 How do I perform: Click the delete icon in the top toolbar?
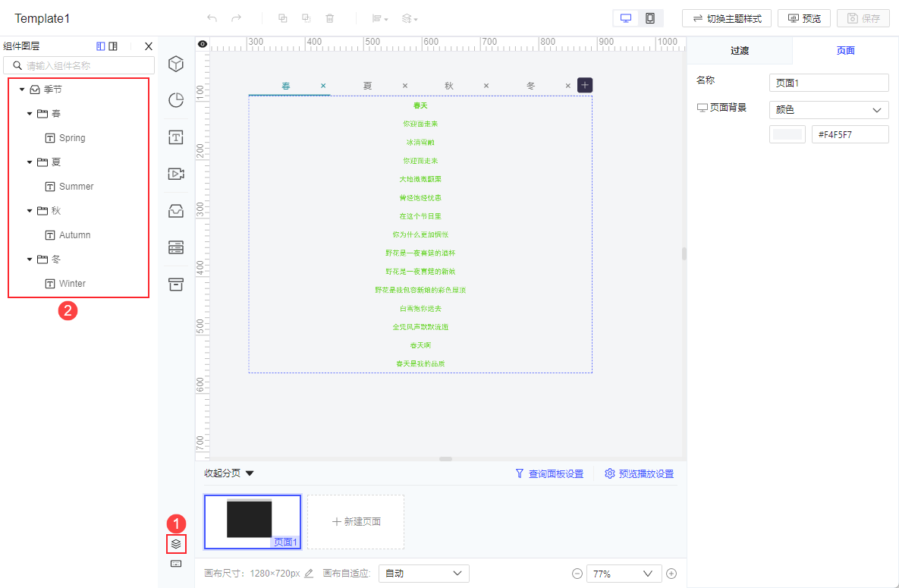pos(330,17)
